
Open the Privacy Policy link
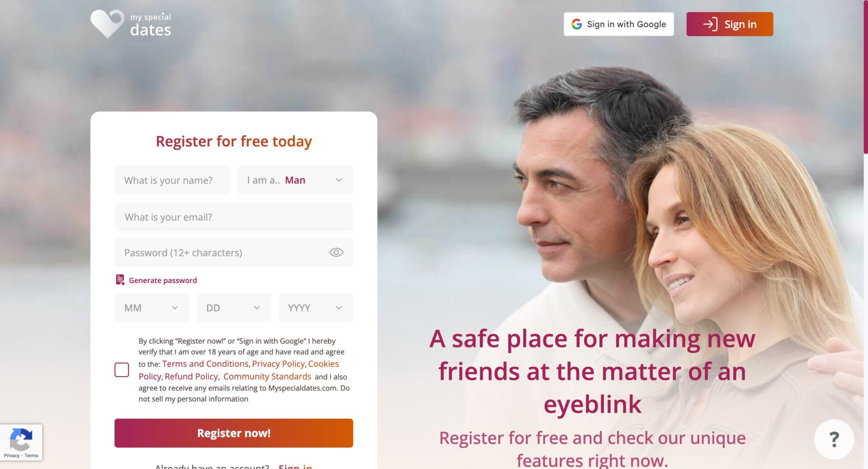(x=278, y=364)
